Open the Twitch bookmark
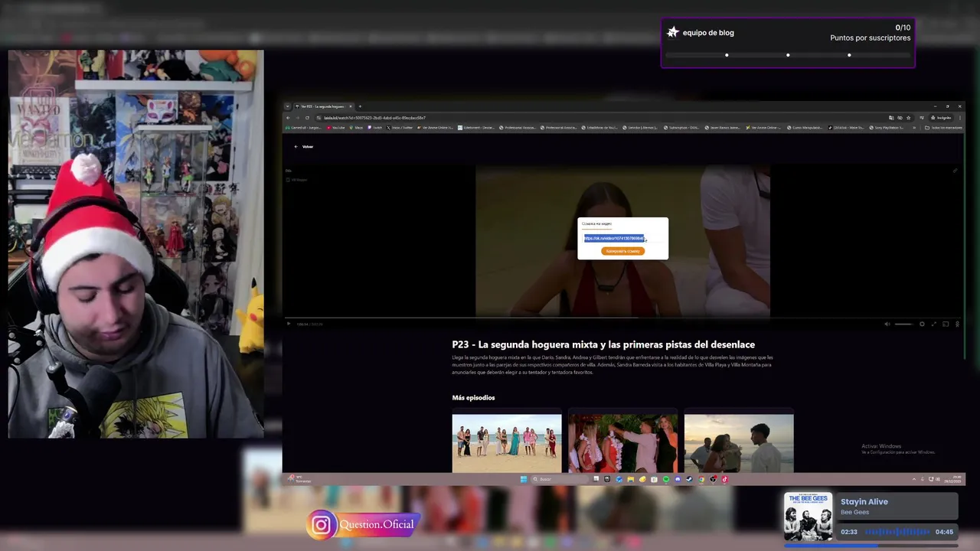Screen dimensions: 980x551 coord(375,128)
